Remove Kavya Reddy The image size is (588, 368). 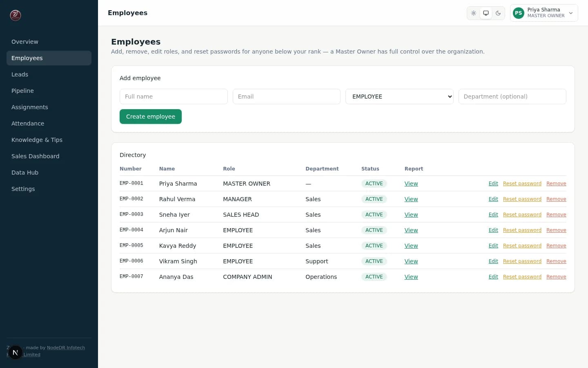point(556,246)
